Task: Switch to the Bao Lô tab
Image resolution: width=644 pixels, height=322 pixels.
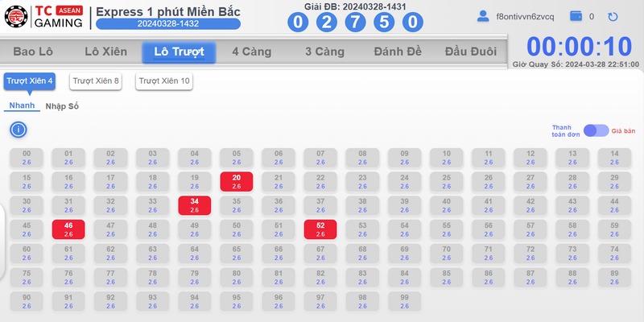Action: [33, 52]
